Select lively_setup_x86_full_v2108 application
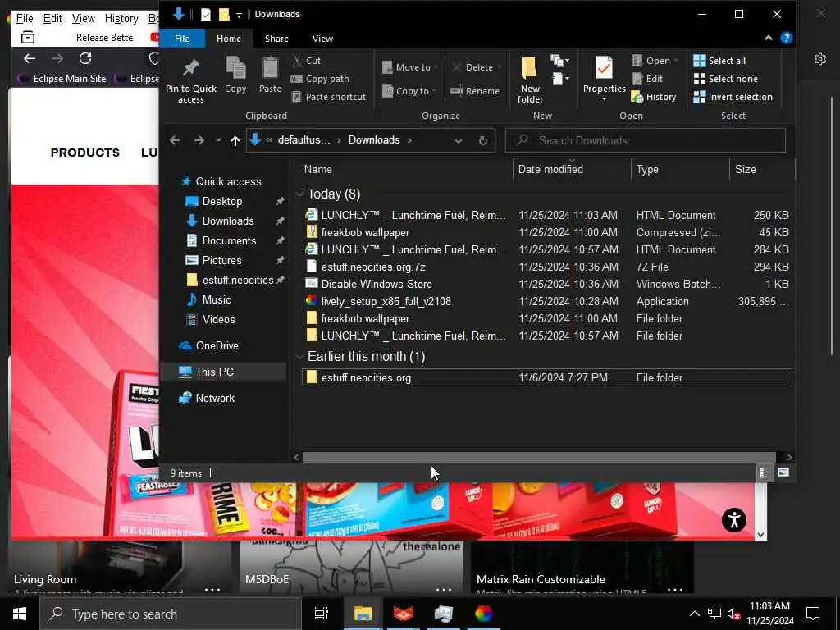The image size is (840, 630). coord(547,301)
